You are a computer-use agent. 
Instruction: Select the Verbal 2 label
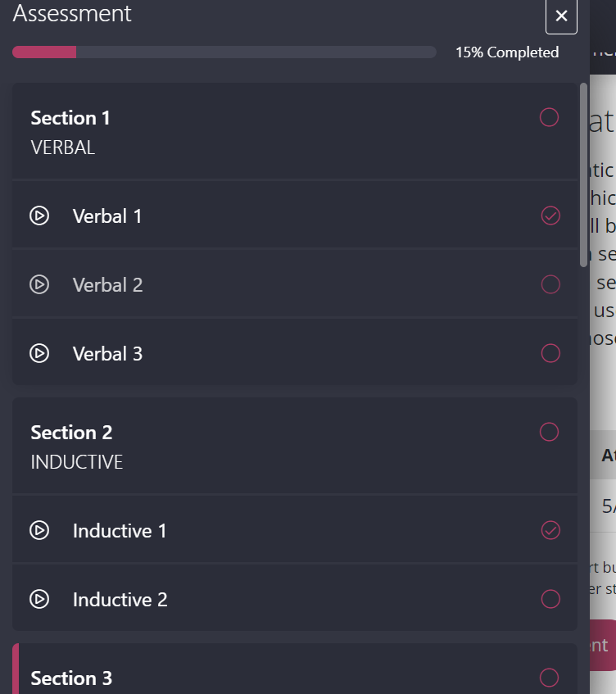click(x=107, y=285)
